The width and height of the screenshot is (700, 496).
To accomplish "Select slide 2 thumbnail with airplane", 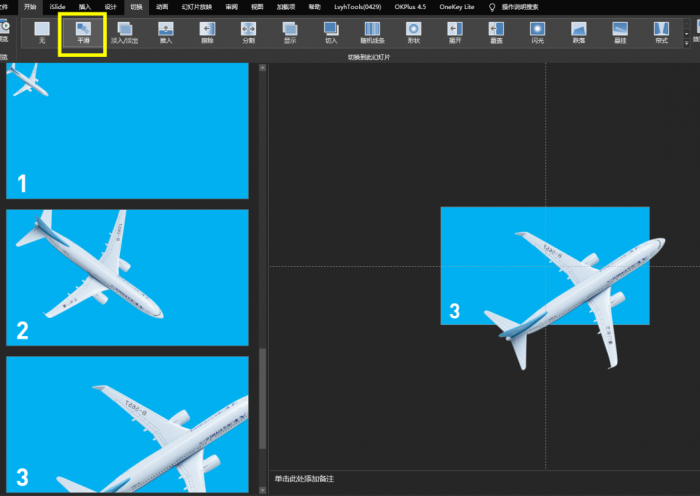I will click(x=127, y=277).
